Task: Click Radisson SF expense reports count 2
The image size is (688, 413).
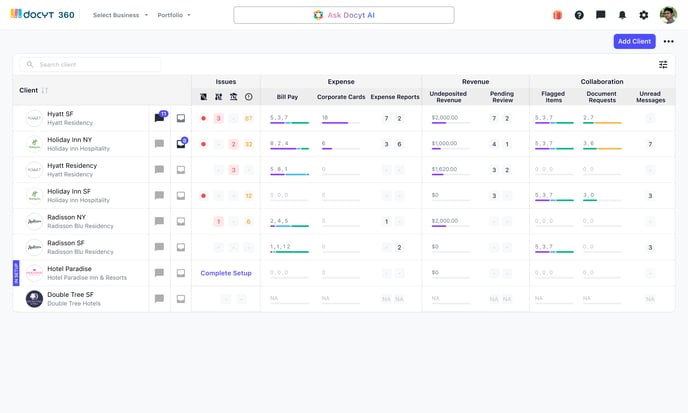Action: click(399, 248)
